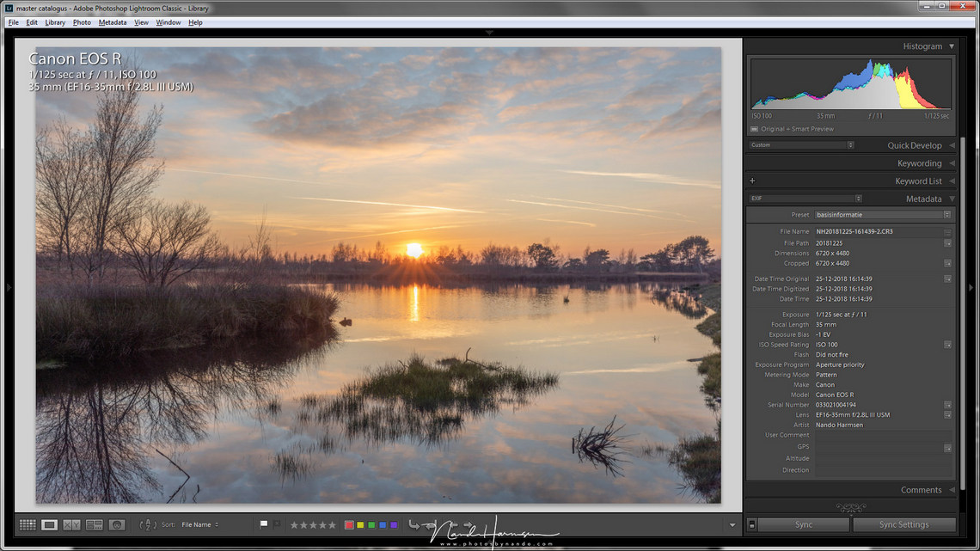Click the Altitude field

coord(883,458)
